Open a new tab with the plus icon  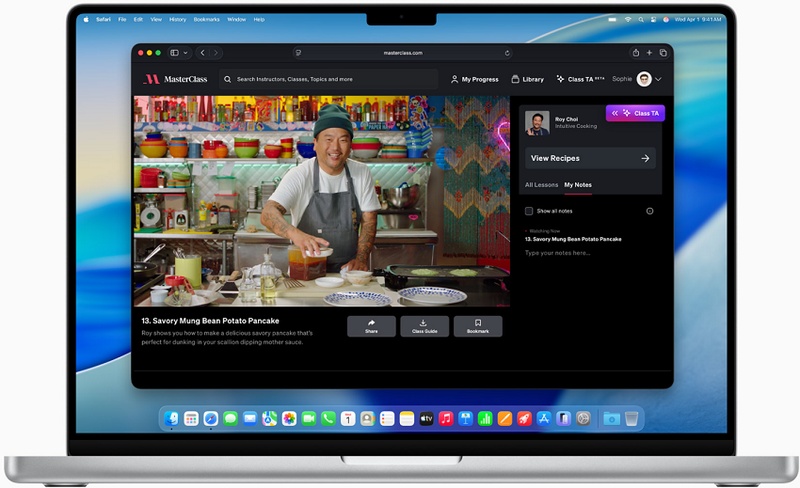point(649,53)
